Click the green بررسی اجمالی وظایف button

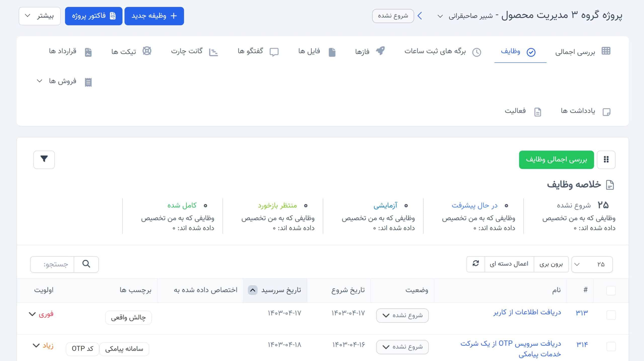[x=556, y=159]
